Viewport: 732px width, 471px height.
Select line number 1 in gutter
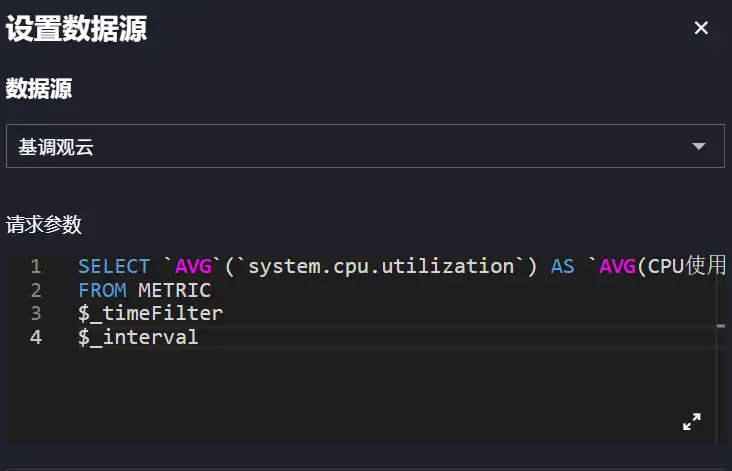[36, 267]
